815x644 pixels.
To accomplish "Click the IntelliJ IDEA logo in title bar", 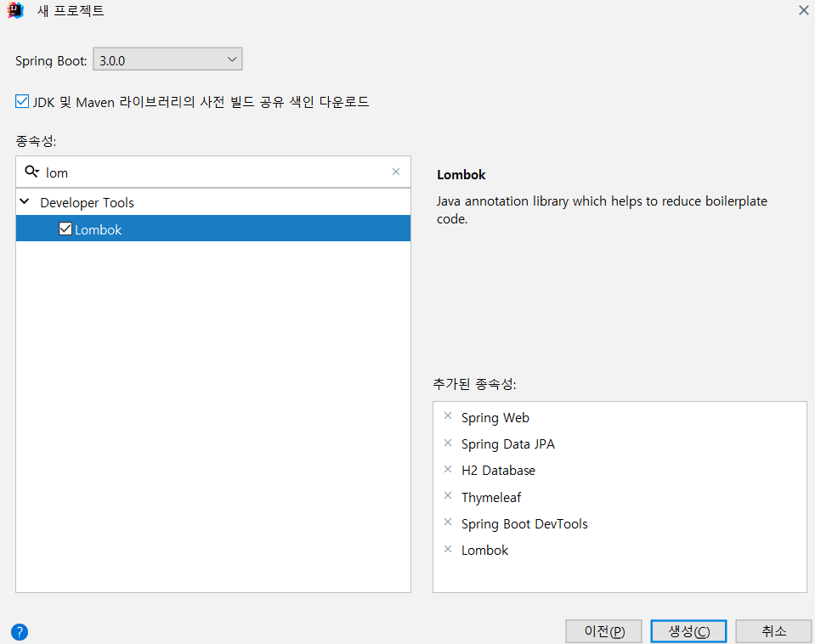I will point(15,10).
